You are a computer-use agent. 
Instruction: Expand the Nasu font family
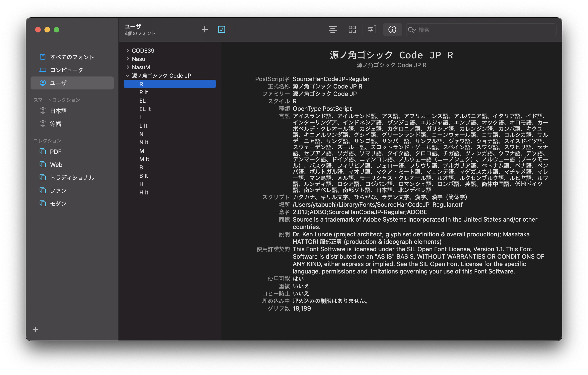tap(128, 59)
